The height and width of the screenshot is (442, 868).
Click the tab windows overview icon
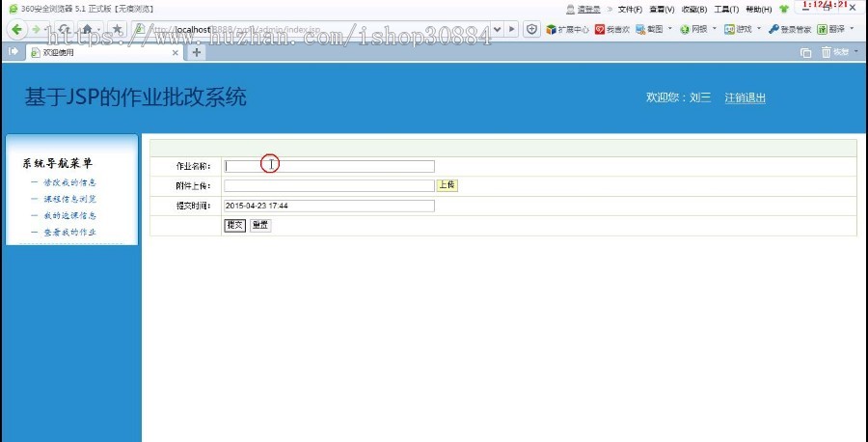click(x=805, y=53)
